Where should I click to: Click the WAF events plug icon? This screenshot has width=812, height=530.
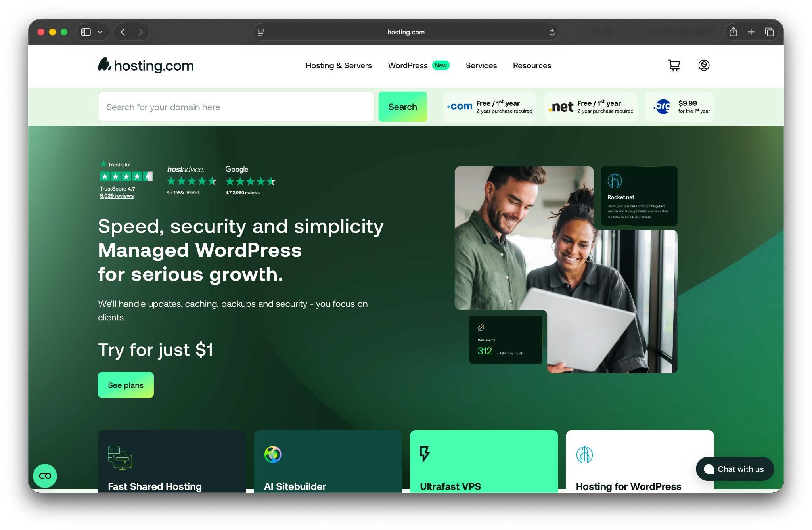481,327
